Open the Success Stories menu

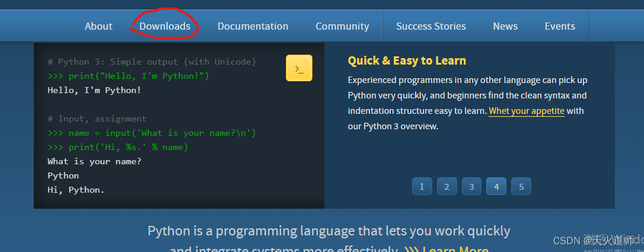click(431, 26)
